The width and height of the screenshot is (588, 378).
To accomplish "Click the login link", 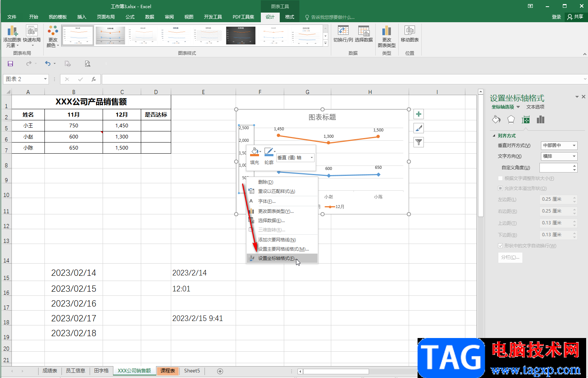I will (557, 17).
